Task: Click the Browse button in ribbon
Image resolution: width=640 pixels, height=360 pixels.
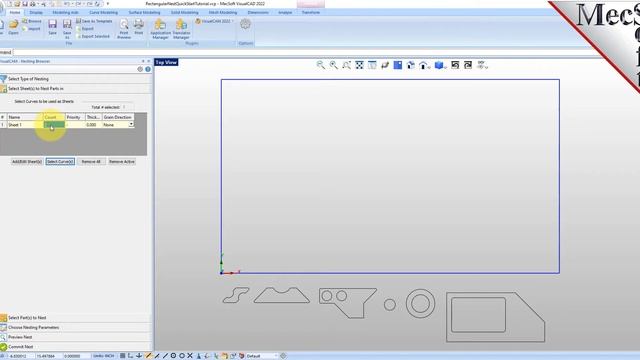Action: [32, 21]
